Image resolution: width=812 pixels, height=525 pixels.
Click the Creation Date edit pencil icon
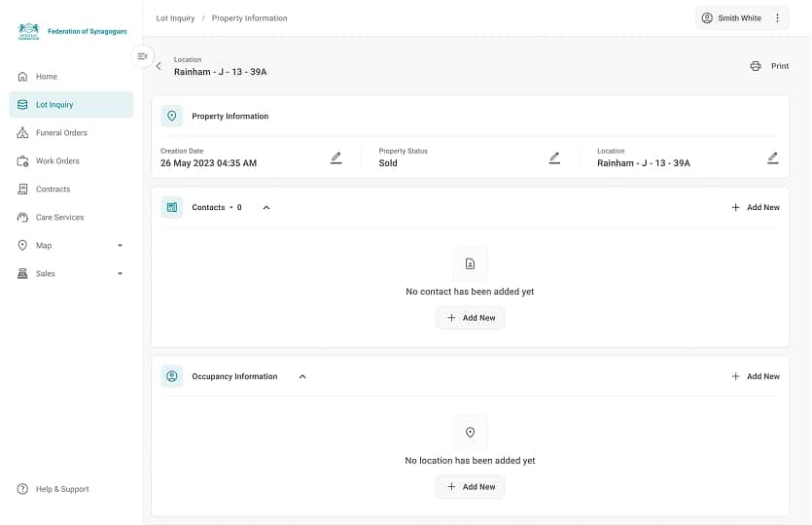point(335,157)
